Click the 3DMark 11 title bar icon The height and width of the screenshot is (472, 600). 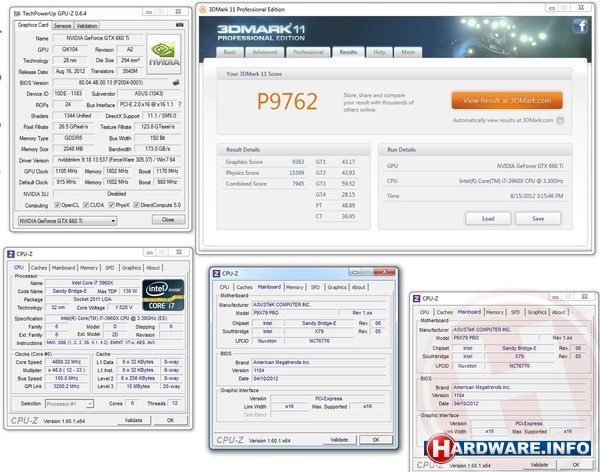click(x=203, y=10)
